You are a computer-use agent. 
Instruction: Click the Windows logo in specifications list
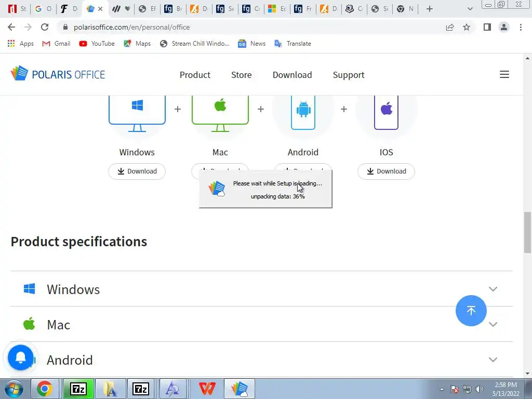click(x=29, y=289)
